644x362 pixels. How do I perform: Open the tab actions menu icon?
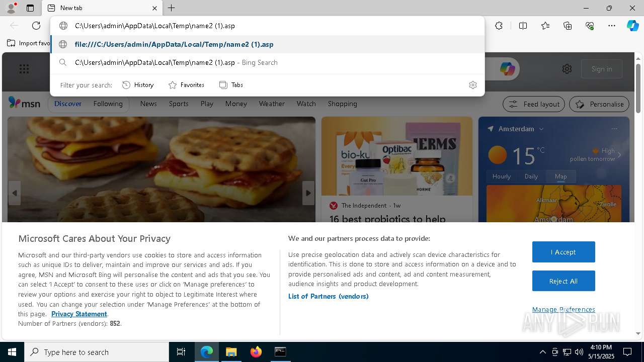point(30,8)
